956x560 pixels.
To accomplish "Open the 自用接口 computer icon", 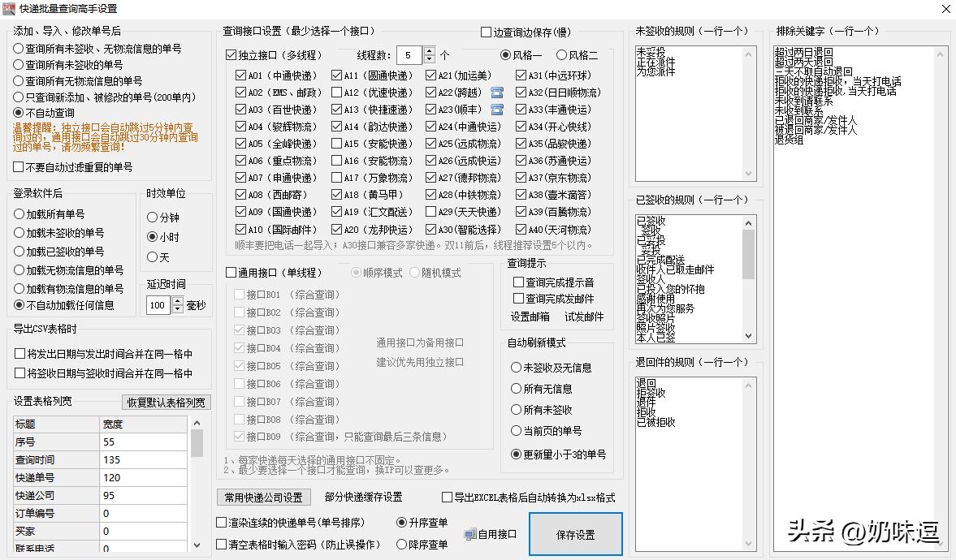I will (470, 534).
